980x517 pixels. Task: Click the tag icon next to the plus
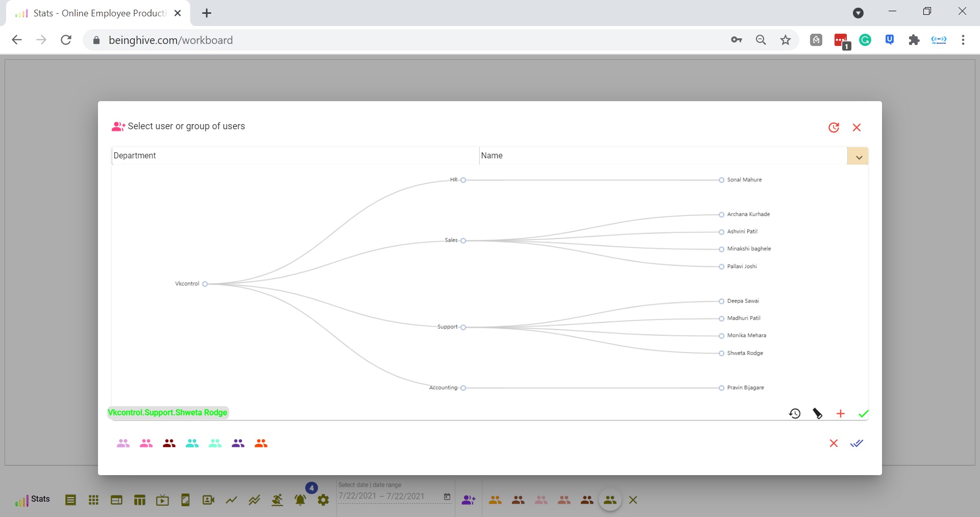point(818,413)
